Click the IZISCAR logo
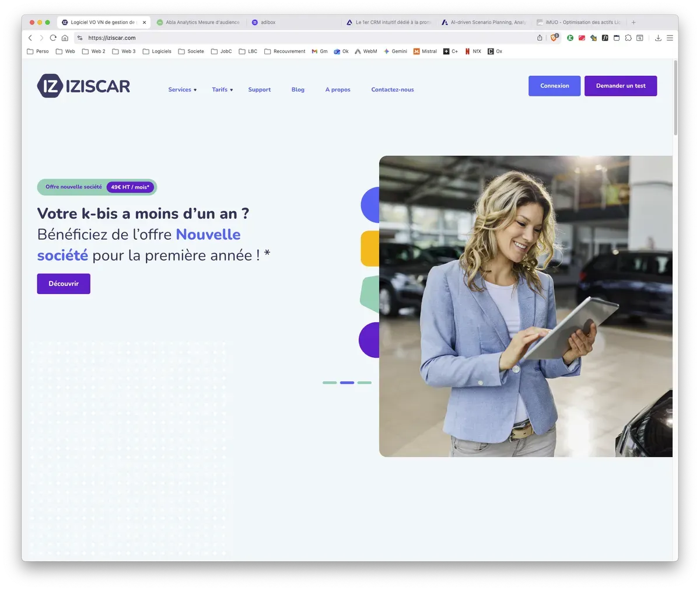 (83, 86)
